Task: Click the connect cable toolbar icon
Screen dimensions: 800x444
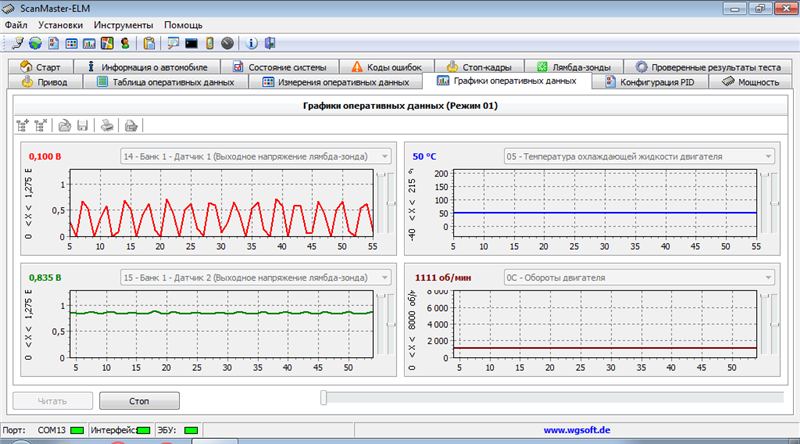Action: [x=17, y=43]
